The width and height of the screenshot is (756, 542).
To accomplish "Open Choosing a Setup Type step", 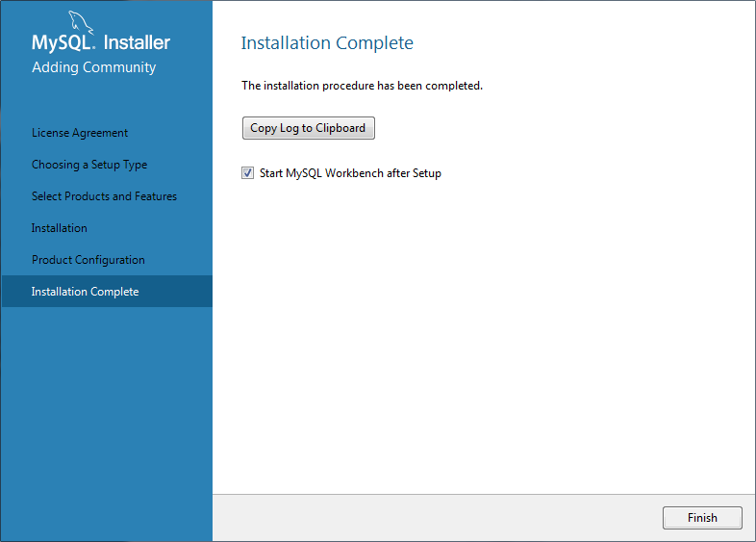I will click(x=89, y=165).
